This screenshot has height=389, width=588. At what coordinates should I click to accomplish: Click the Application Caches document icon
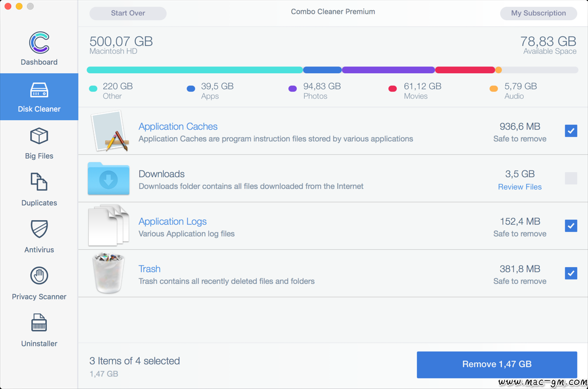click(x=110, y=131)
